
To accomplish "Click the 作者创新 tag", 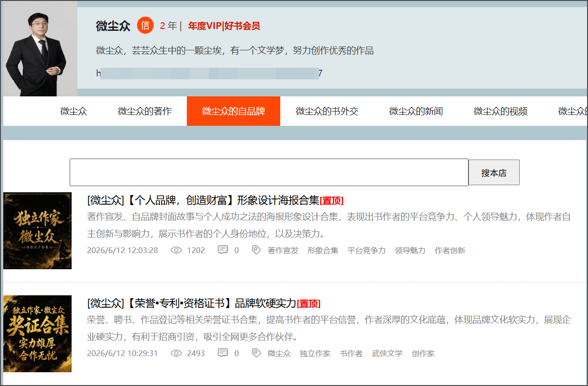I will click(x=450, y=250).
